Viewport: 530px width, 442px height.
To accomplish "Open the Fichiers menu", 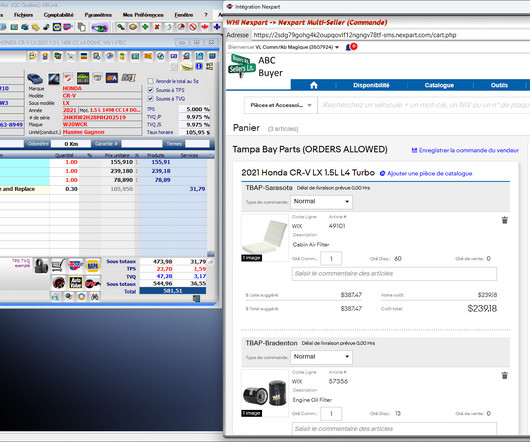I will pyautogui.click(x=23, y=15).
